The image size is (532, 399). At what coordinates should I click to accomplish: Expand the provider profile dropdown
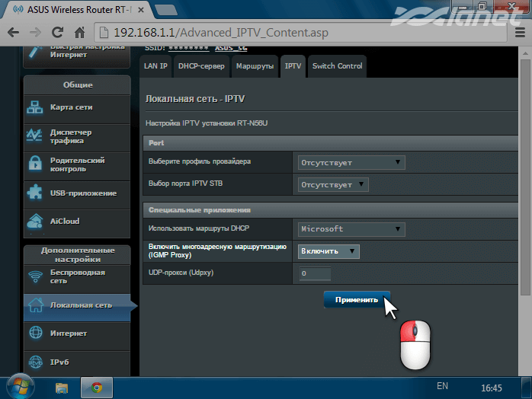tap(351, 162)
